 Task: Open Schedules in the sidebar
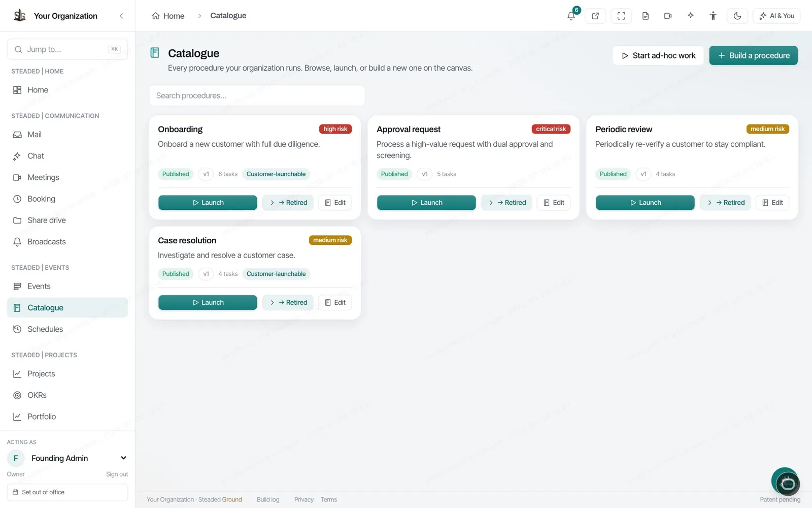[67, 329]
